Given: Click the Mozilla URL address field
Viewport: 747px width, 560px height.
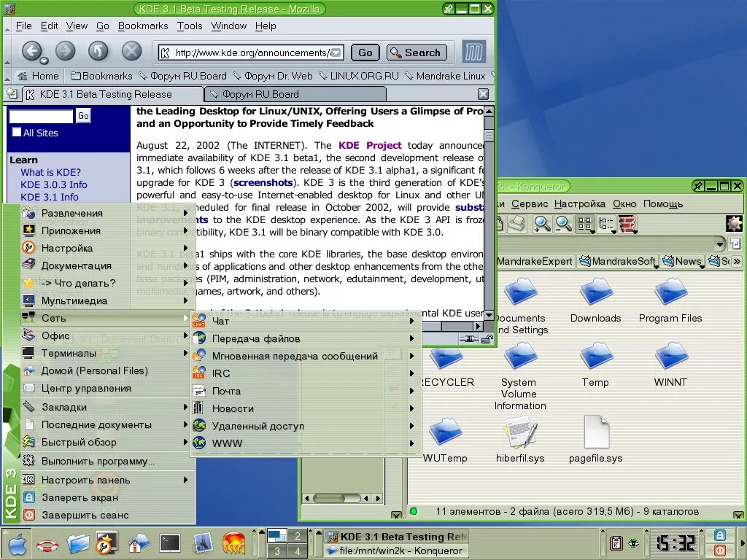Looking at the screenshot, I should [252, 52].
